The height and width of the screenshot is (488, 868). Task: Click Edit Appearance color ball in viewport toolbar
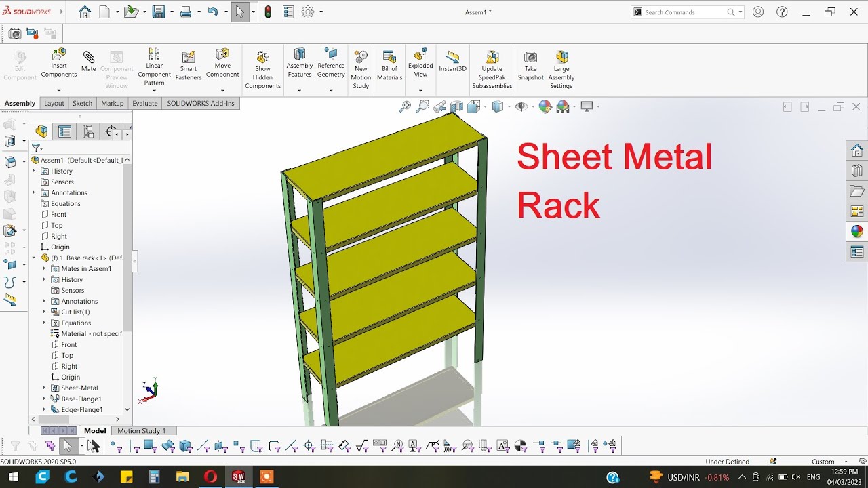coord(545,106)
